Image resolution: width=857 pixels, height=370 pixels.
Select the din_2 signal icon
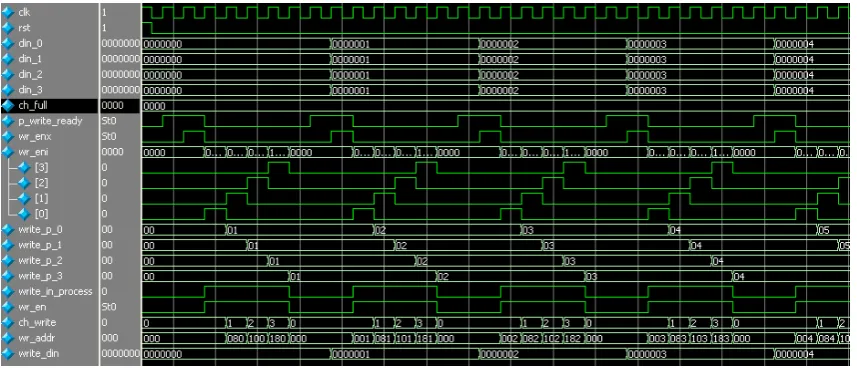coord(8,74)
